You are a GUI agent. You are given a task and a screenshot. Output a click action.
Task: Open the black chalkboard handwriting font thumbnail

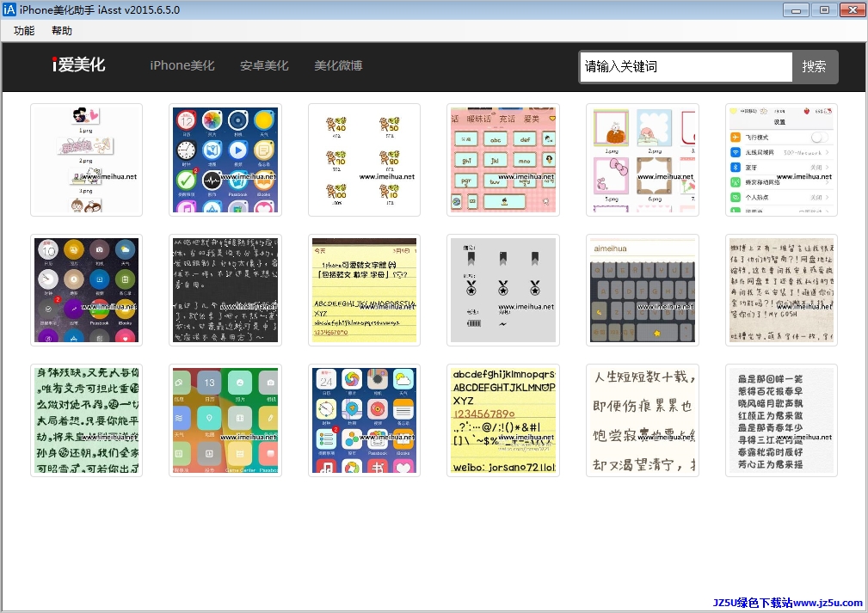(x=225, y=291)
